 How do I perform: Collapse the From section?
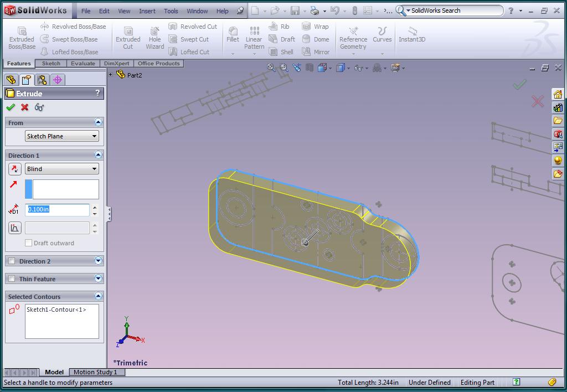(x=98, y=122)
